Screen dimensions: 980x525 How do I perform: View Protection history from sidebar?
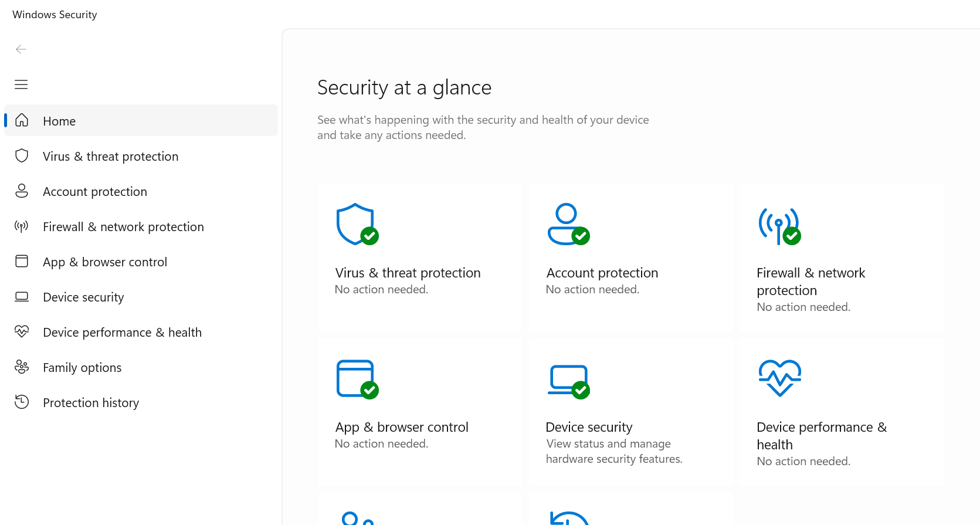pos(141,402)
